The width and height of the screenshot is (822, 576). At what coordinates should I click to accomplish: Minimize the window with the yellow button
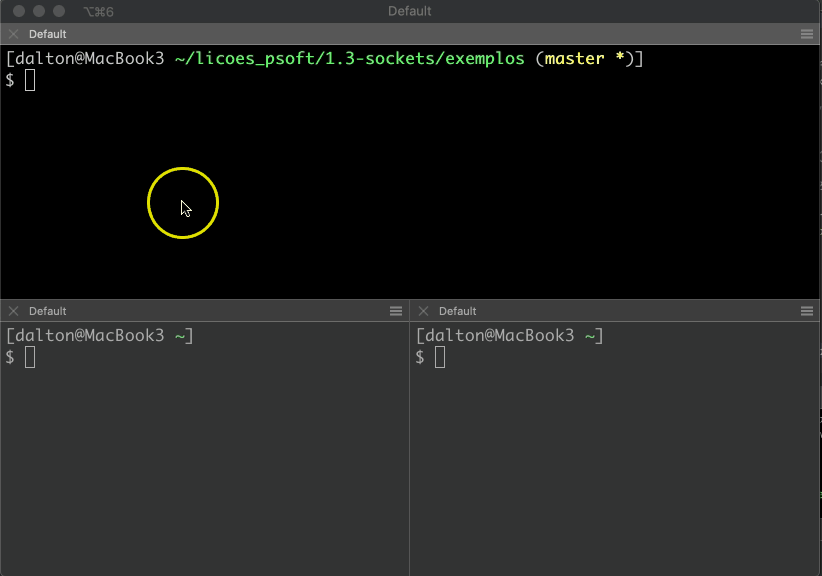[39, 11]
